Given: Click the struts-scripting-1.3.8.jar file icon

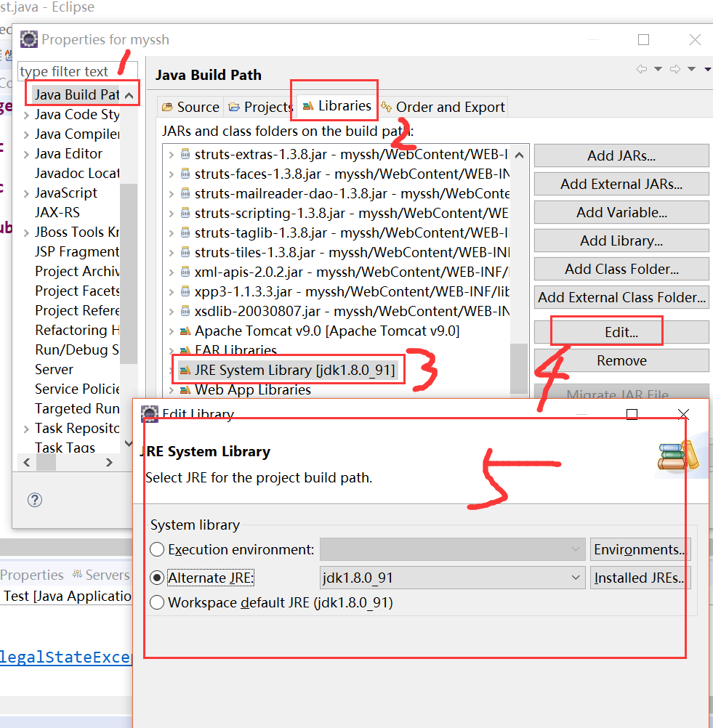Looking at the screenshot, I should pos(185,213).
